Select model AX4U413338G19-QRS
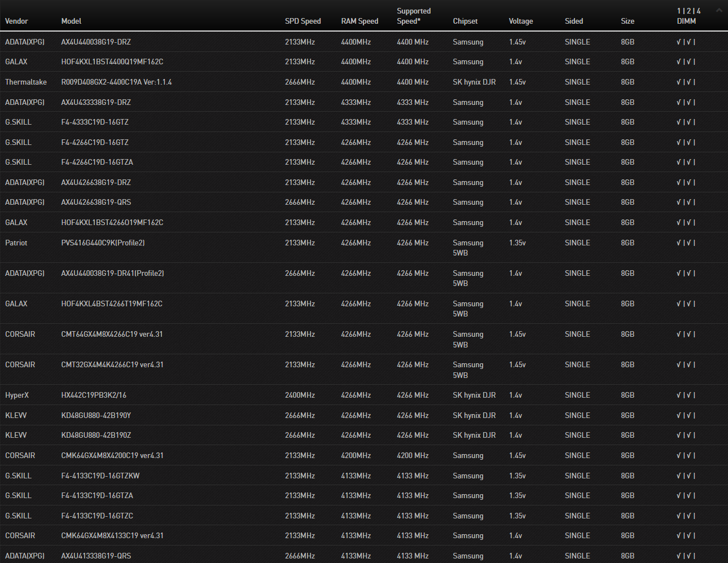Image resolution: width=728 pixels, height=563 pixels. (x=96, y=556)
